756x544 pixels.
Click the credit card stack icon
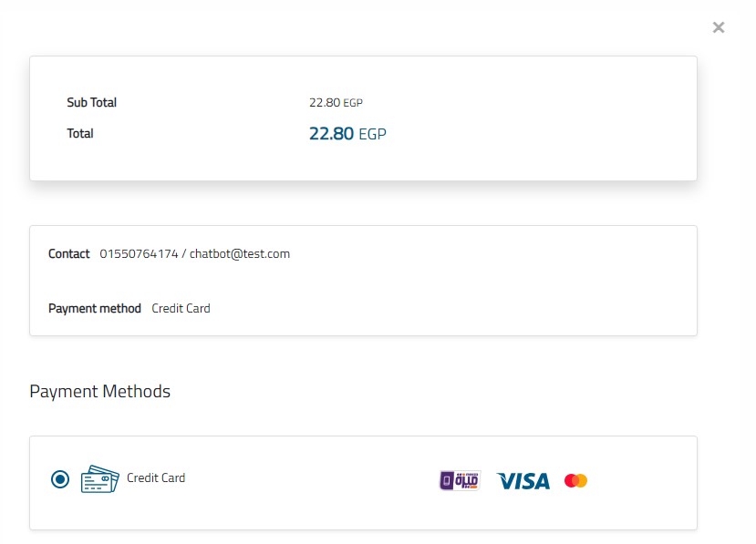(x=99, y=479)
